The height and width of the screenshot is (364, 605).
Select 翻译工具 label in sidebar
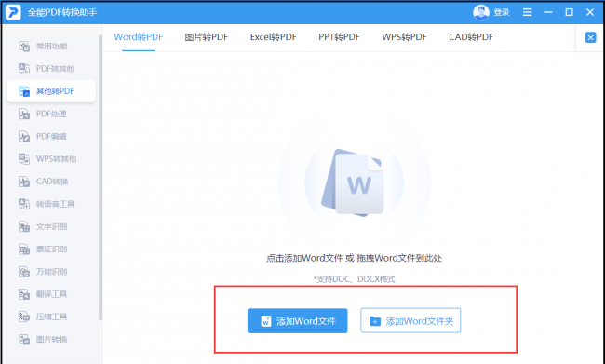pyautogui.click(x=52, y=294)
